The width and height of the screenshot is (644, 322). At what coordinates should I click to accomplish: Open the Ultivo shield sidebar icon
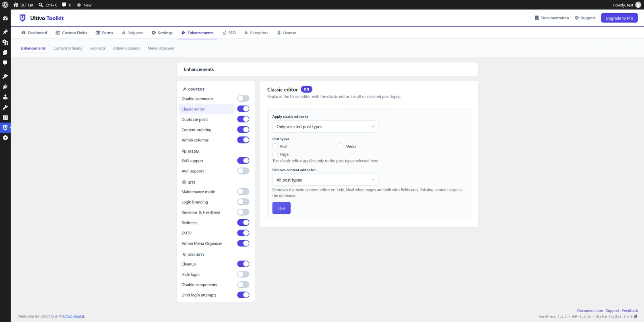point(5,128)
